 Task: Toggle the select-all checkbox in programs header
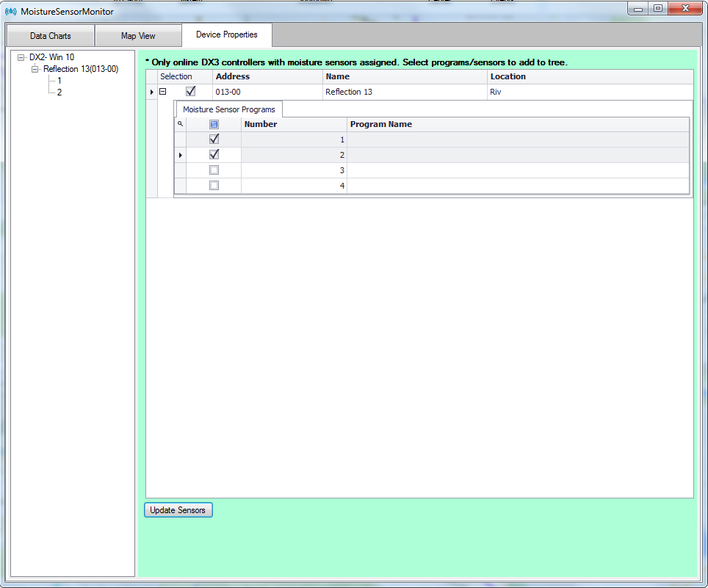[214, 124]
